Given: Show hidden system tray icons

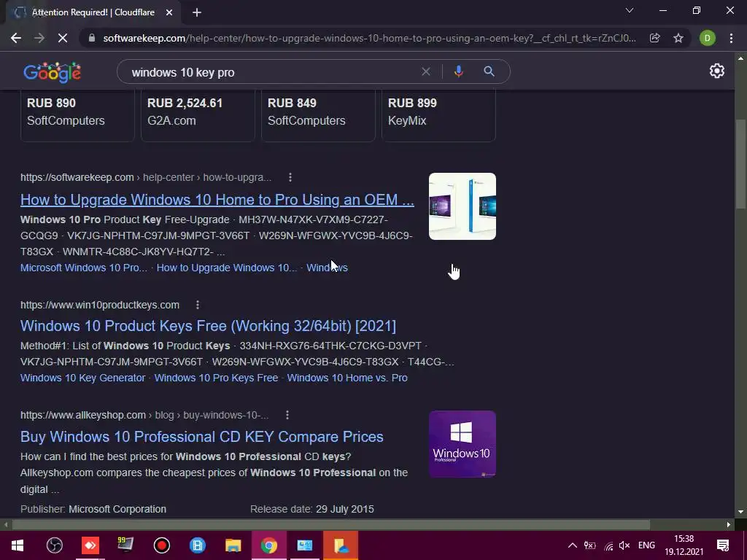Looking at the screenshot, I should click(573, 545).
